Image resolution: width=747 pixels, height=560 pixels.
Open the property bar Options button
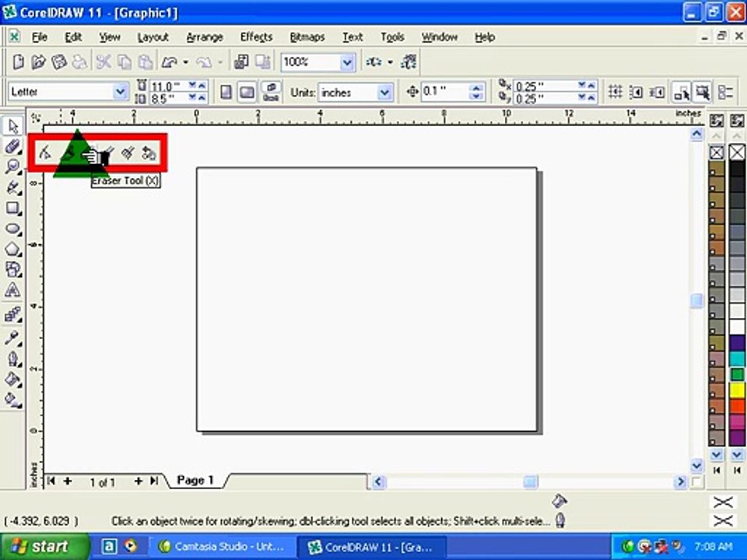pos(725,92)
